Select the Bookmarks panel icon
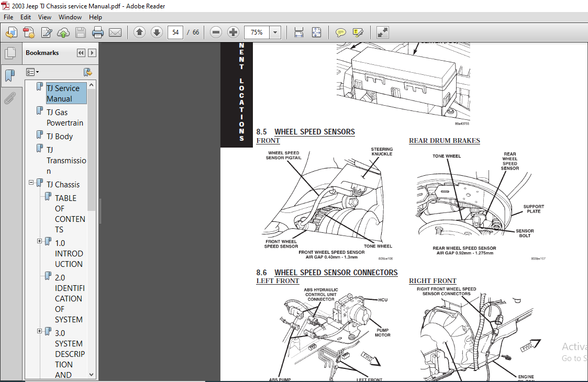 10,76
